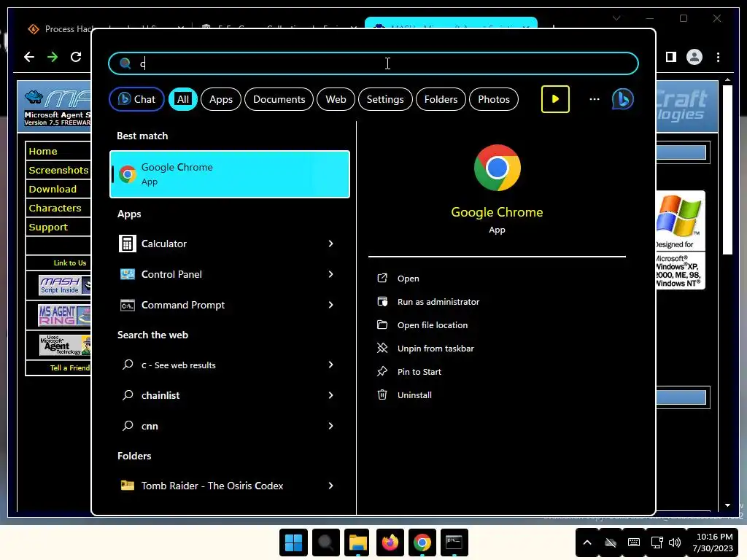Click the large Google Chrome logo in preview

click(497, 168)
